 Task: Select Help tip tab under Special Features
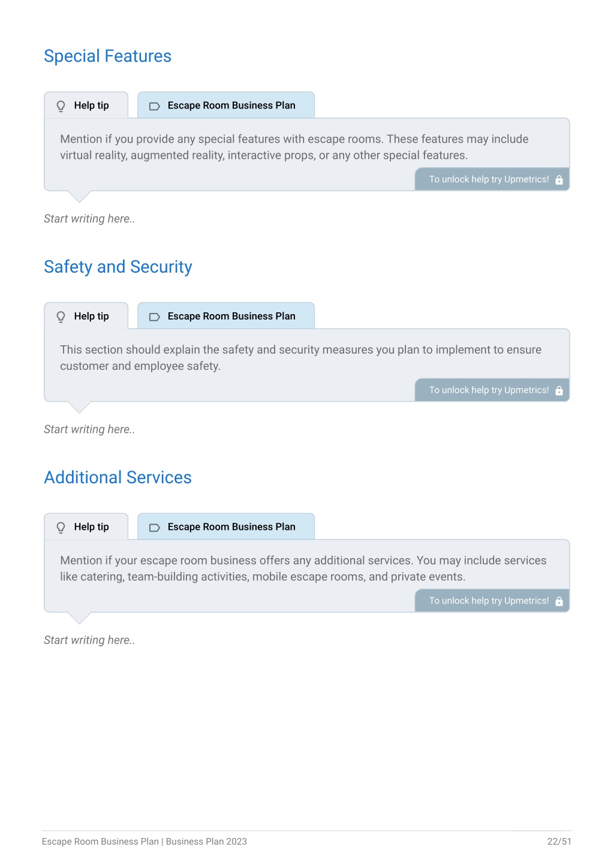pos(86,106)
